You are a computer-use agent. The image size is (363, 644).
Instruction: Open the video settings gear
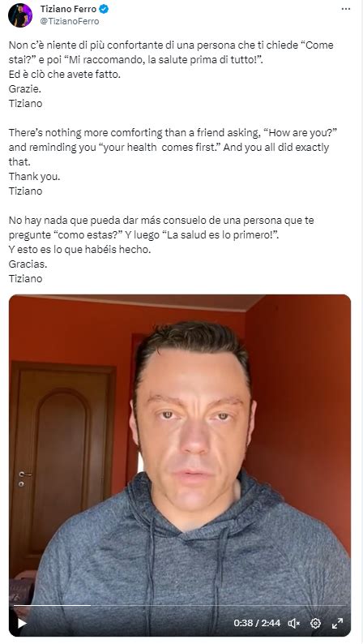[315, 623]
